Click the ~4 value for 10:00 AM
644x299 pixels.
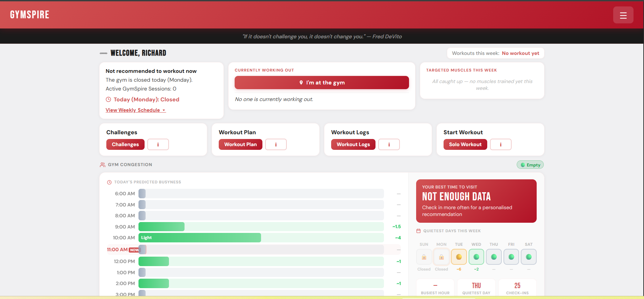(x=398, y=238)
